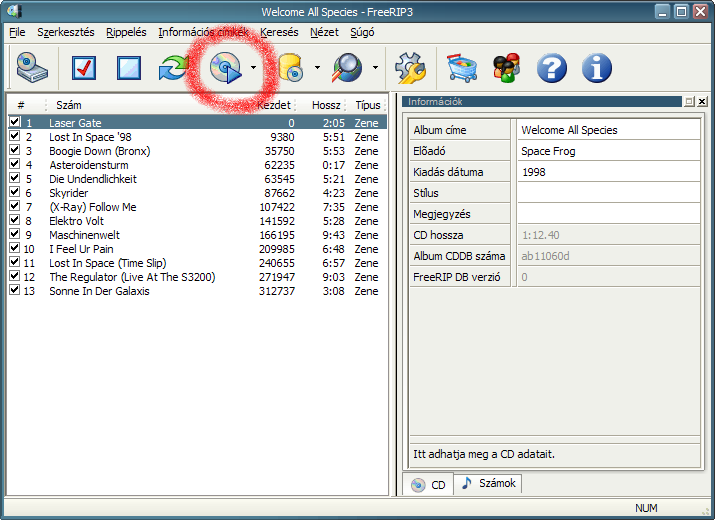
Task: Click the rip disc play icon
Action: 225,68
